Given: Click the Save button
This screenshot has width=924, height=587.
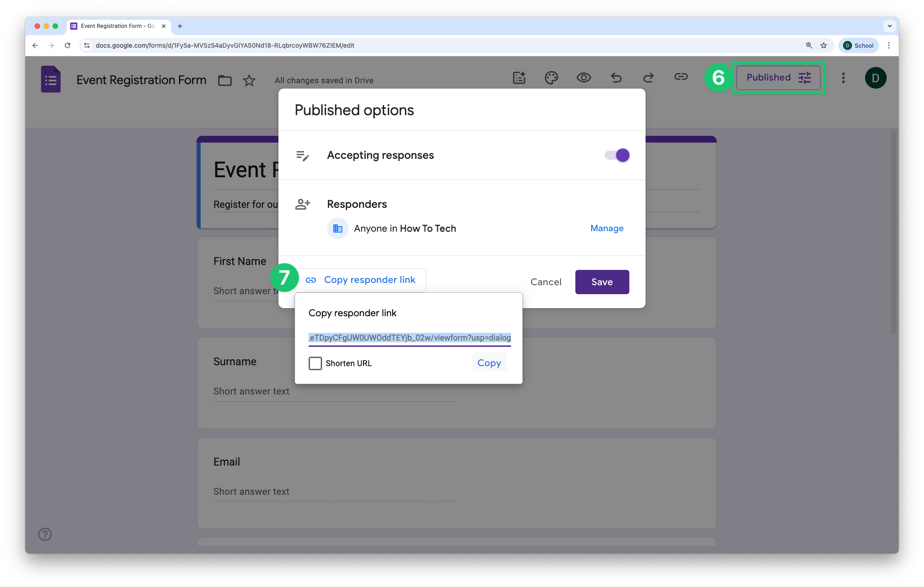Looking at the screenshot, I should coord(602,282).
